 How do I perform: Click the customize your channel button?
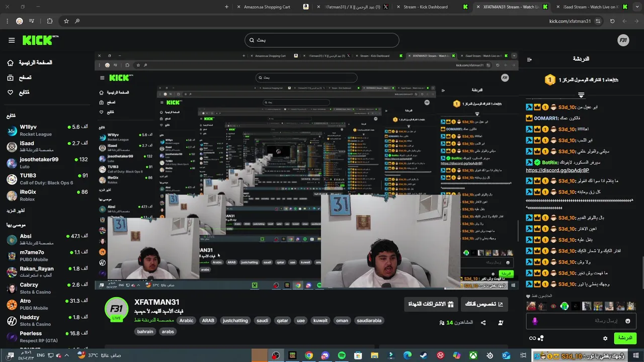[484, 304]
